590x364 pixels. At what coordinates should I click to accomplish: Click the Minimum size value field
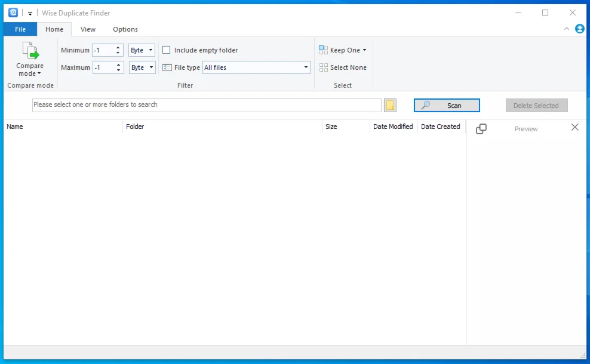click(103, 50)
